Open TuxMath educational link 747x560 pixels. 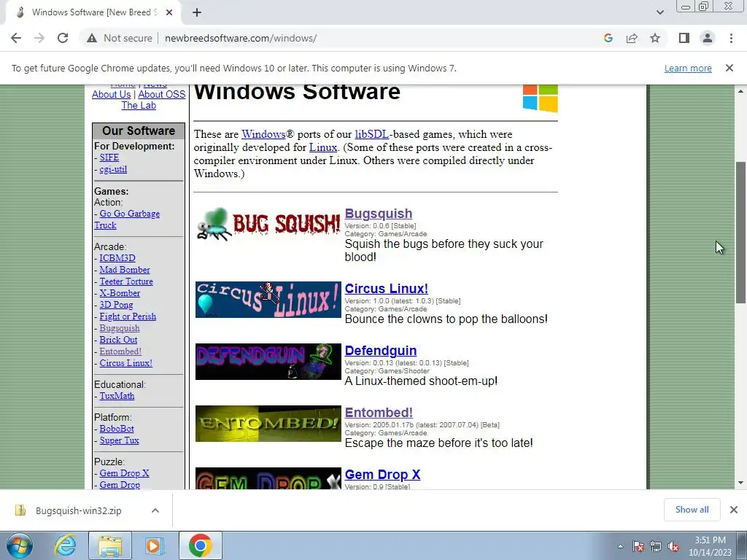point(117,396)
